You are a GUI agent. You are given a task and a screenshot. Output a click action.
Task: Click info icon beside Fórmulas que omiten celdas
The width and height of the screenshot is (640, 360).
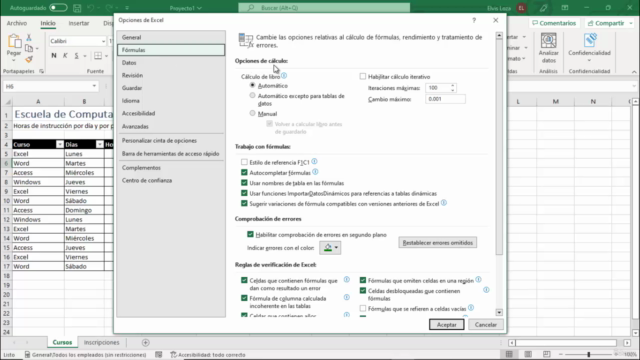click(x=478, y=280)
